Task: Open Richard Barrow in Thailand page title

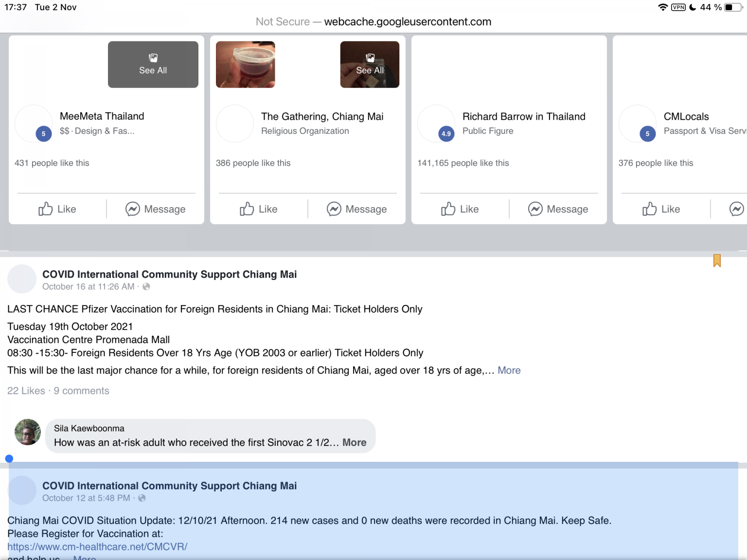Action: [524, 117]
